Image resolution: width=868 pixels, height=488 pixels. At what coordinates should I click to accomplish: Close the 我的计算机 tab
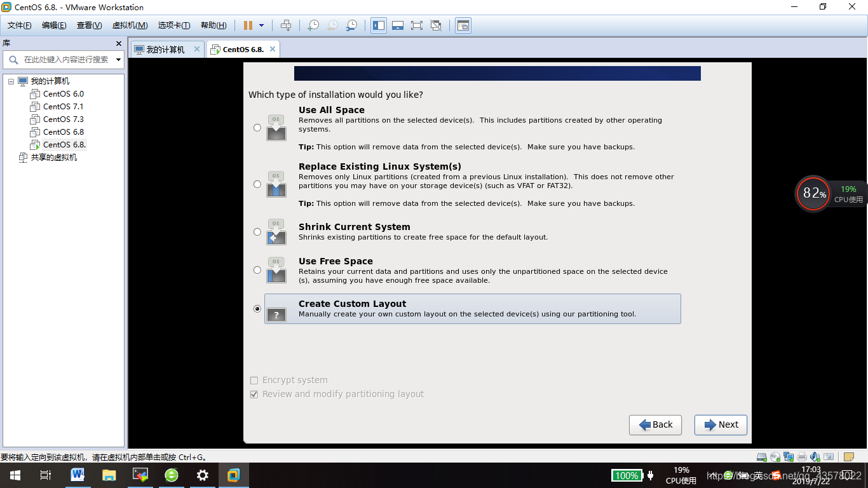[197, 49]
